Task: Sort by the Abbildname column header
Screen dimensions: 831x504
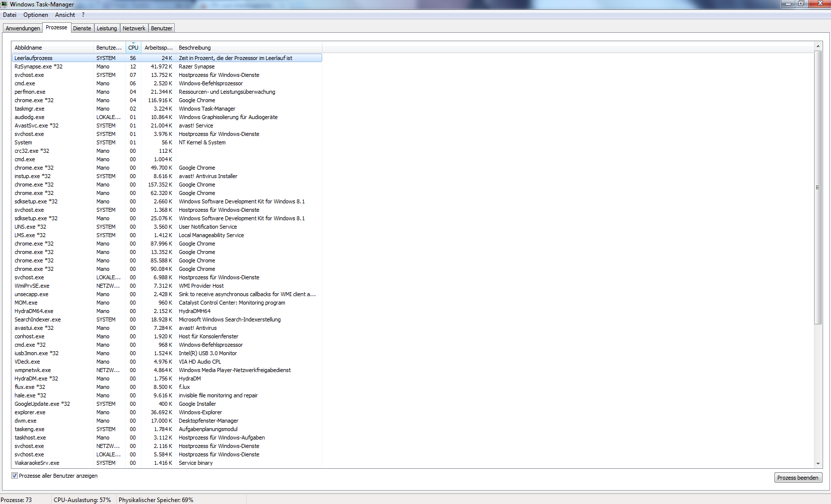Action: click(53, 48)
